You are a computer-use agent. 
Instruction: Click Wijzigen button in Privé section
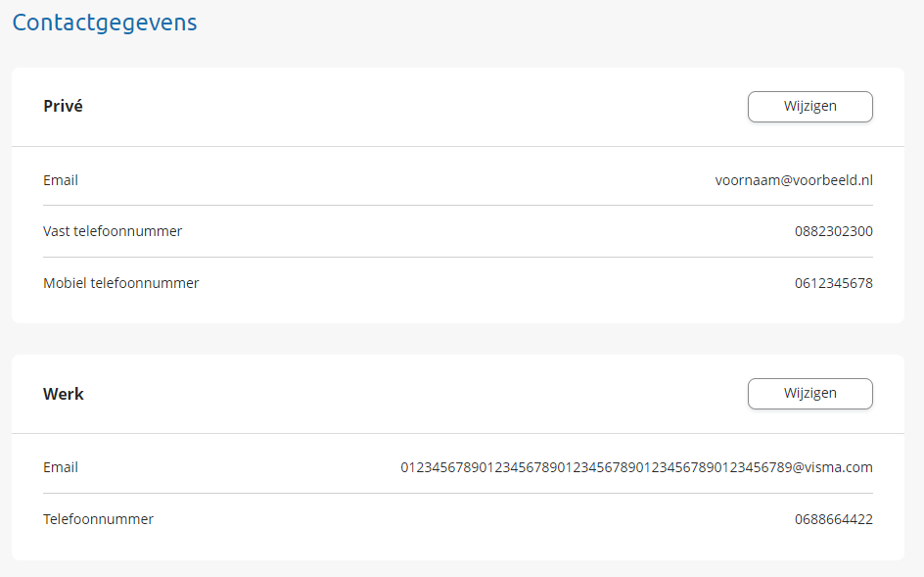click(x=809, y=107)
